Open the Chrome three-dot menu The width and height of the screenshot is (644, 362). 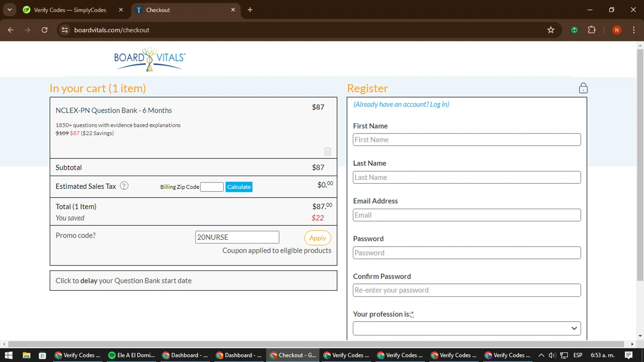pos(634,30)
